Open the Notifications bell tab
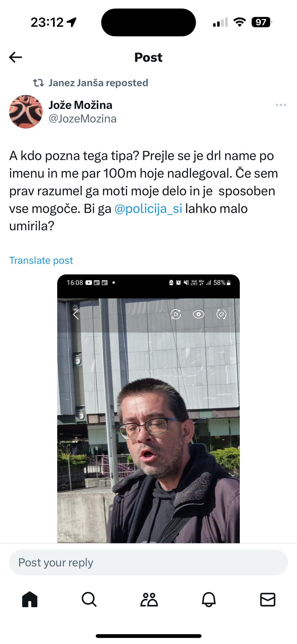Image resolution: width=297 pixels, height=644 pixels. (208, 599)
